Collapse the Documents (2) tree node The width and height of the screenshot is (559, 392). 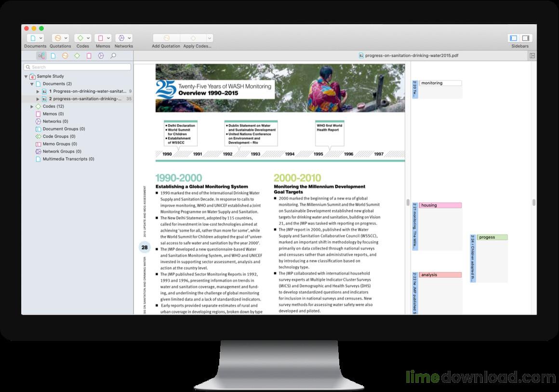[32, 84]
